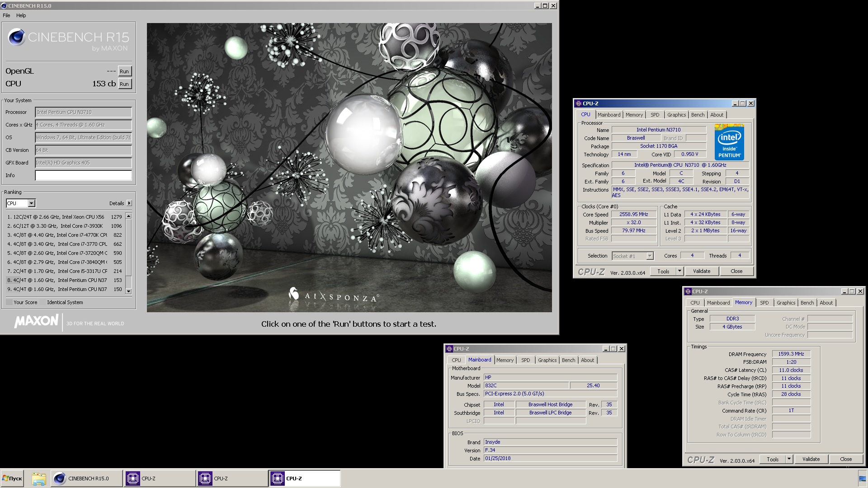Click Validate in CPU-Z CPU window
The image size is (868, 488).
click(x=702, y=271)
